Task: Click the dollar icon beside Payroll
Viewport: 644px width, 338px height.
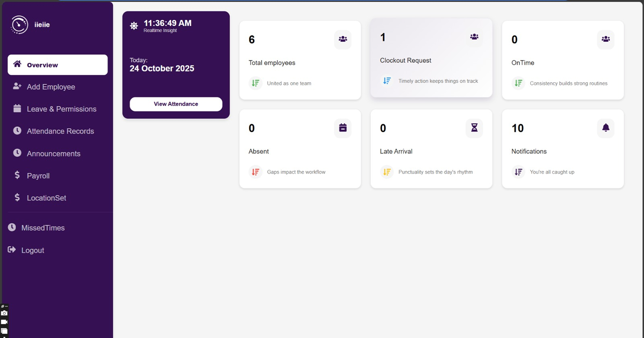Action: pos(17,175)
